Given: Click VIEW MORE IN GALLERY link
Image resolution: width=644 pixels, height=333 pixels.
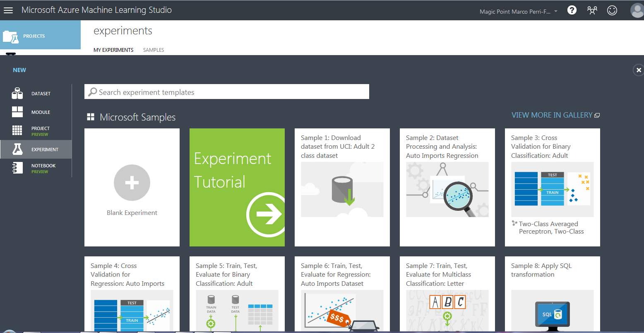Looking at the screenshot, I should [x=552, y=115].
